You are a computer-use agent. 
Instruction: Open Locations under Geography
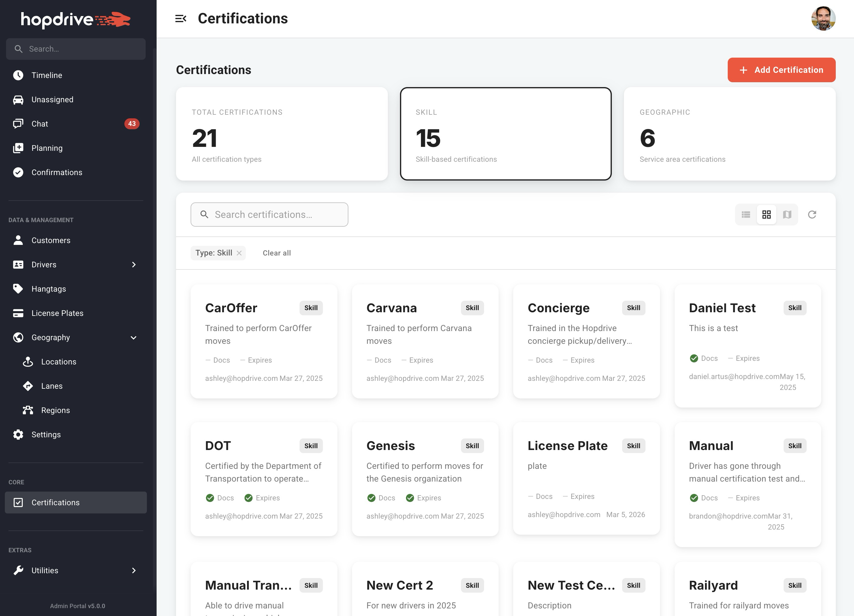(59, 361)
